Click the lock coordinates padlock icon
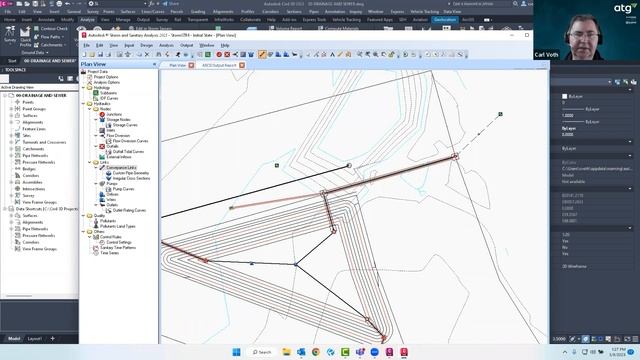This screenshot has height=360, width=640. [391, 54]
